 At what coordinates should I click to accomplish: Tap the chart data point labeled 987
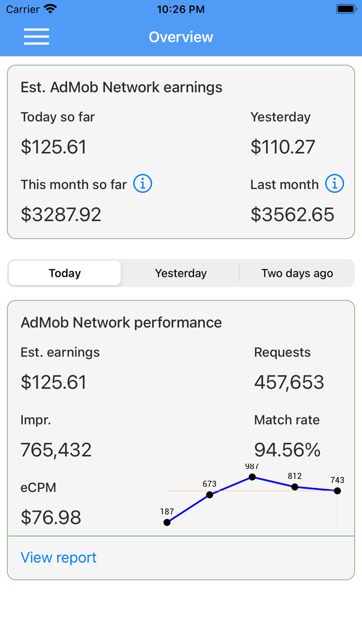click(253, 476)
